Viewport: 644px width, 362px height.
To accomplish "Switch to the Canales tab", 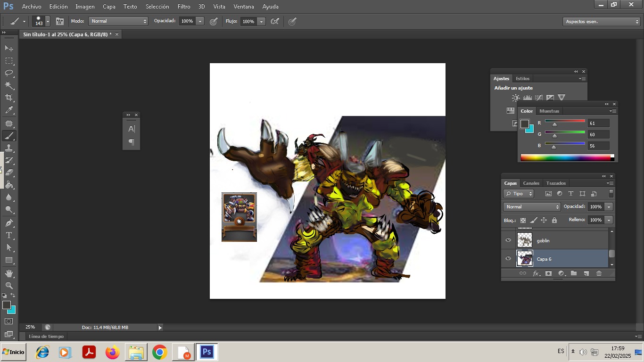I will tap(531, 183).
